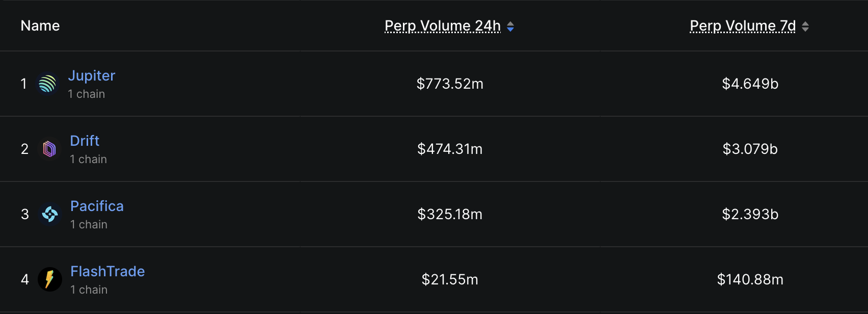Click the Pacifica protocol logo icon
Viewport: 868px width, 314px height.
[50, 214]
